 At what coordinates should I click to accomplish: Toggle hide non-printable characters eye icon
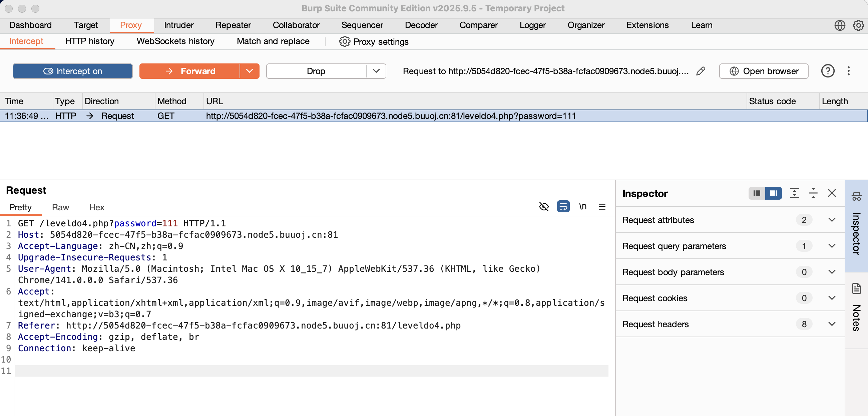pos(543,206)
